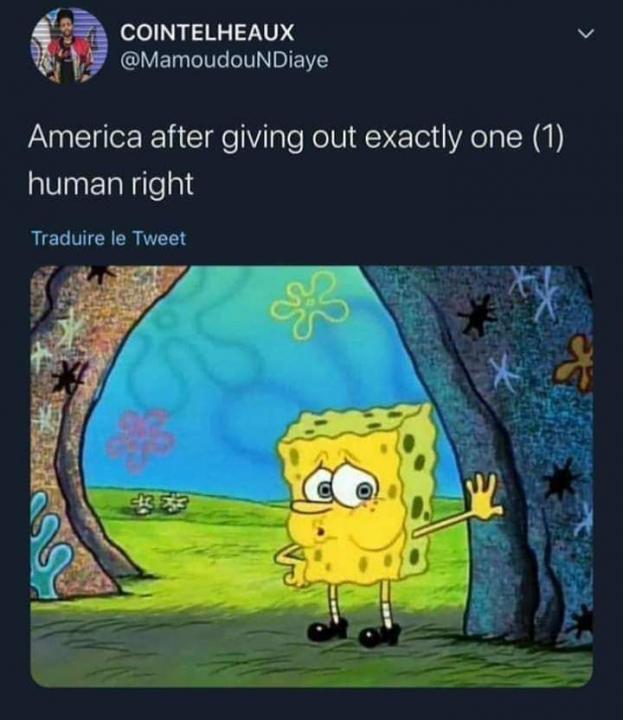Expand the tweet options chevron
The image size is (623, 720).
[x=585, y=34]
